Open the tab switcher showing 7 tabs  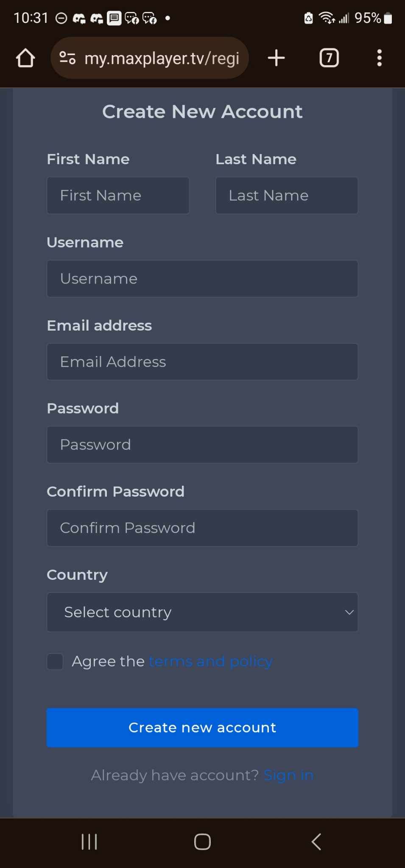pos(329,58)
